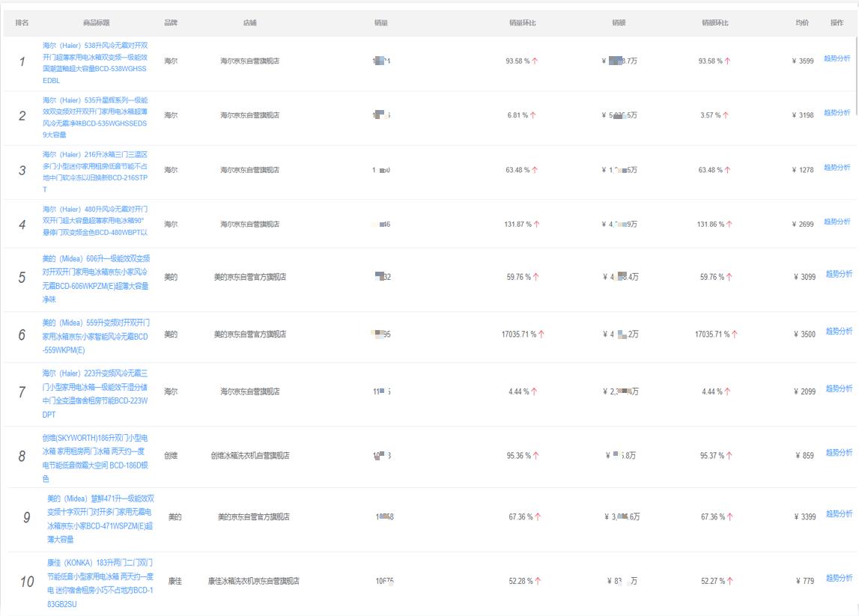859x616 pixels.
Task: Click the ¥ 1278 average price
Action: point(803,170)
